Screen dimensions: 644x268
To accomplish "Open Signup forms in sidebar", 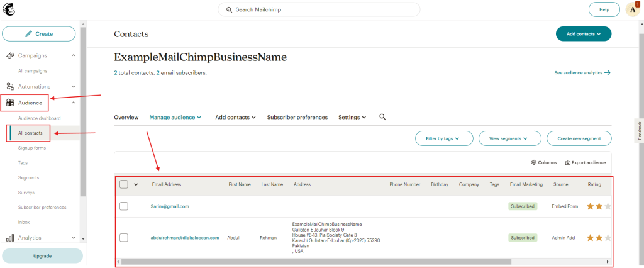I will [x=31, y=148].
